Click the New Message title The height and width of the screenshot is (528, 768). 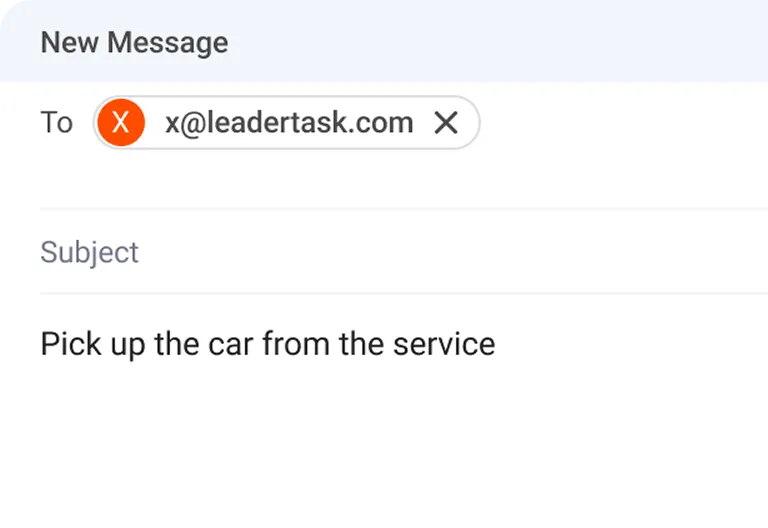(x=134, y=43)
